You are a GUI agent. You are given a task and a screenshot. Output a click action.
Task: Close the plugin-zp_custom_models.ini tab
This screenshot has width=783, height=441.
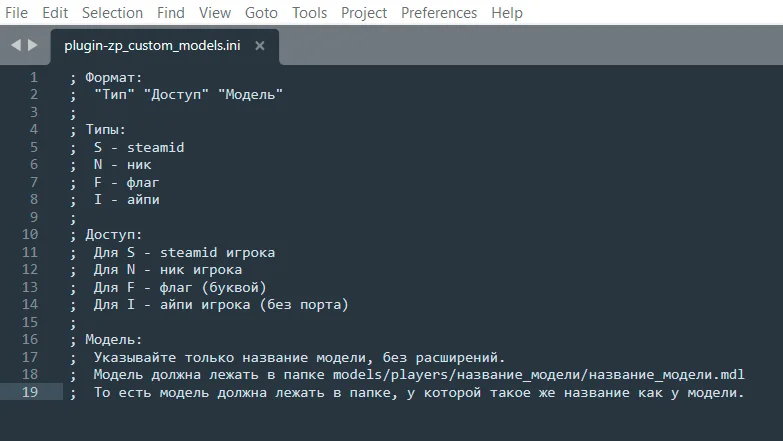260,45
